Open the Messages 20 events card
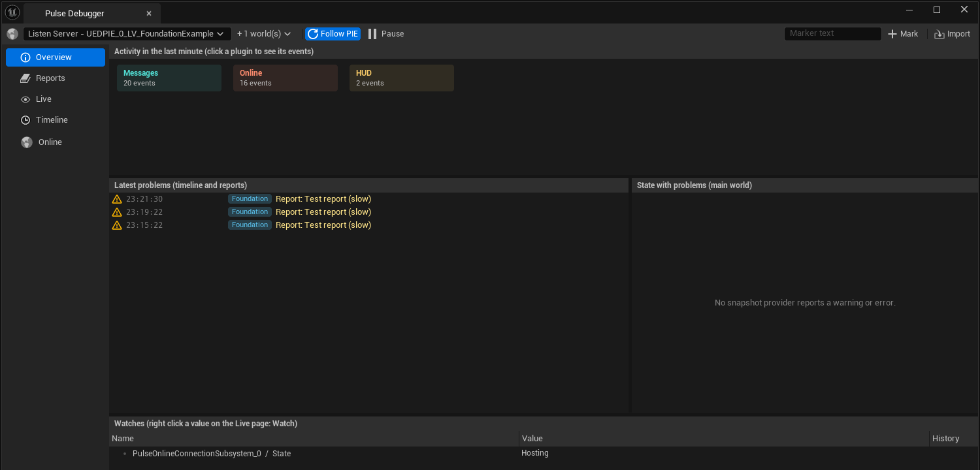Image resolution: width=980 pixels, height=470 pixels. tap(169, 78)
